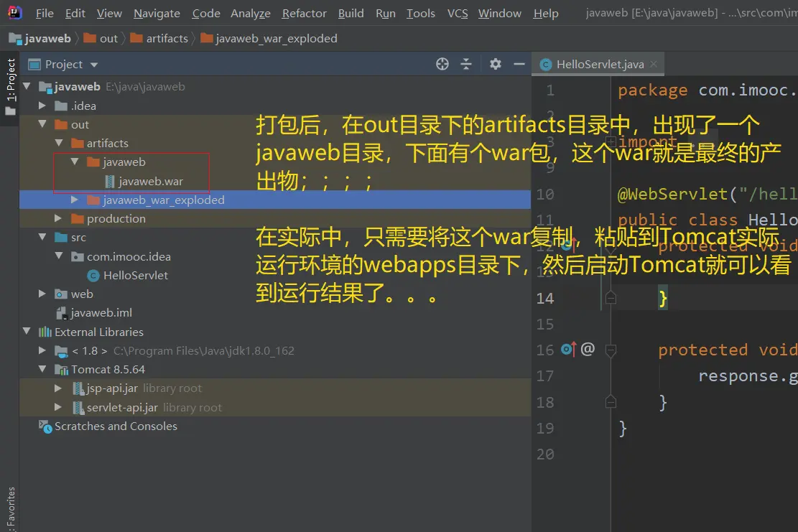This screenshot has width=798, height=532.
Task: Toggle the 1: Project side tool window
Action: (10, 86)
